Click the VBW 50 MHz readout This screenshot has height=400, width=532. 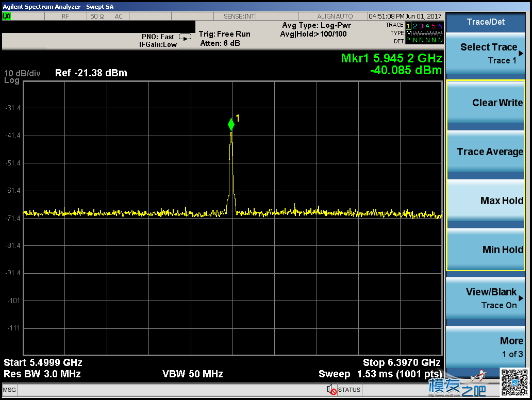[193, 374]
